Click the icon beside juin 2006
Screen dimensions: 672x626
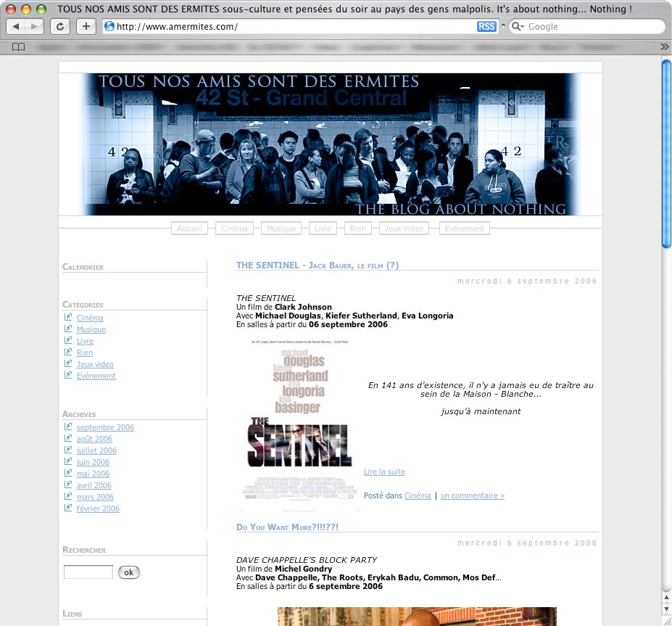68,461
